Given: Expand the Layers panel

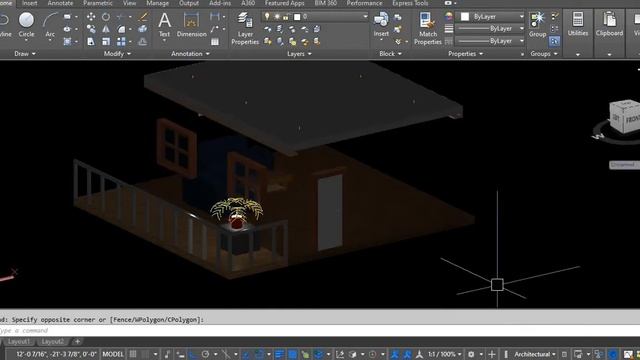Looking at the screenshot, I should (x=299, y=53).
